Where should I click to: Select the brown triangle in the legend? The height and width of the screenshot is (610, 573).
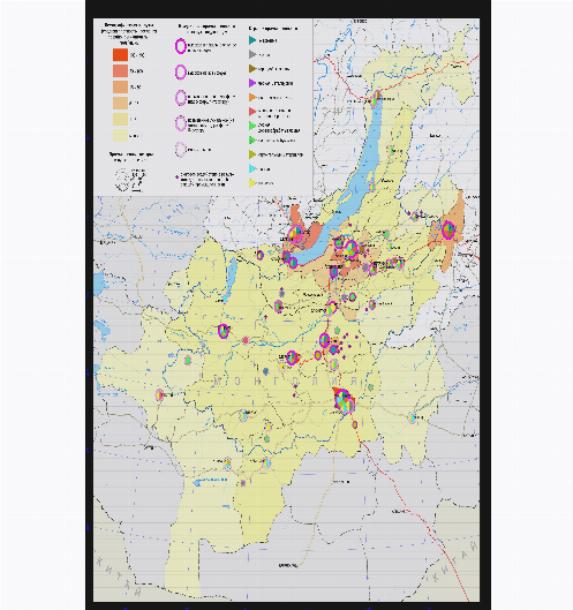252,68
